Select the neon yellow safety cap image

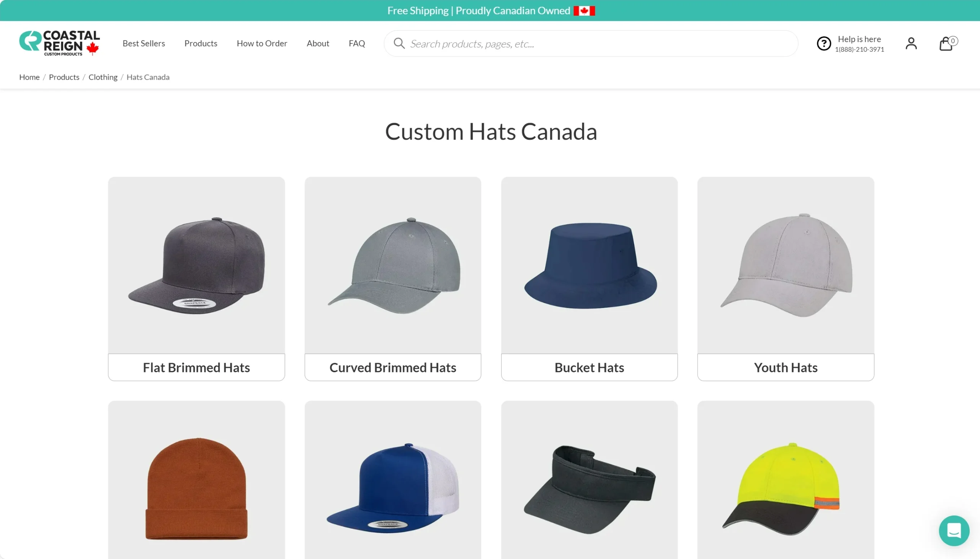tap(785, 487)
